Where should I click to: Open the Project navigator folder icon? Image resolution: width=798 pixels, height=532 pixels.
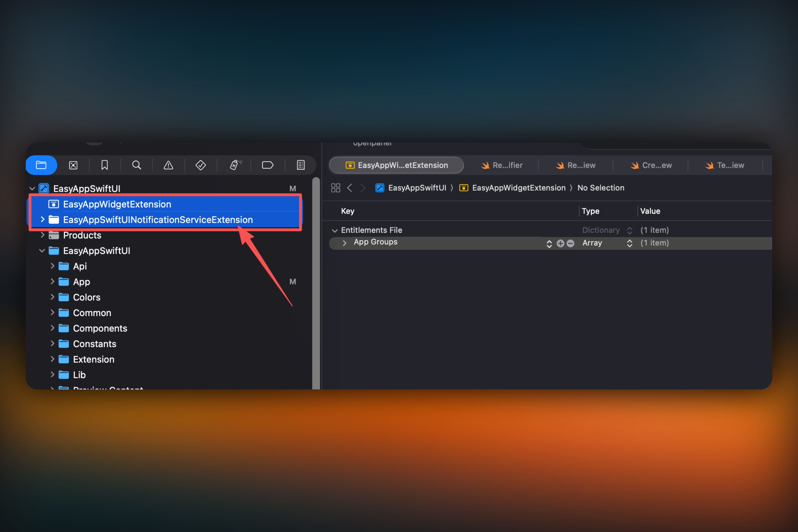[41, 165]
